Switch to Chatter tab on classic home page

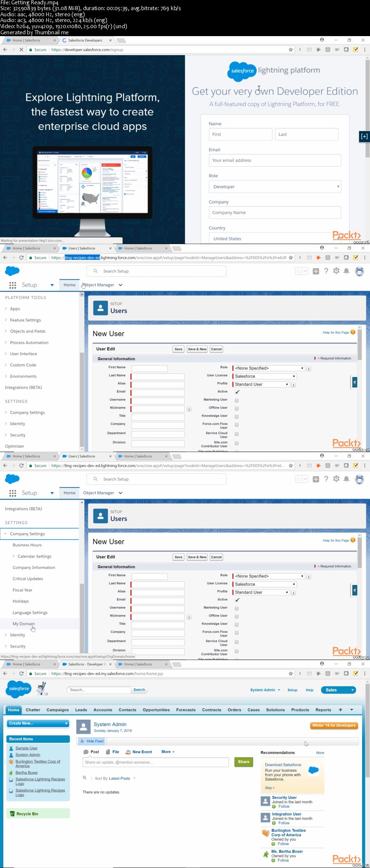(x=33, y=710)
